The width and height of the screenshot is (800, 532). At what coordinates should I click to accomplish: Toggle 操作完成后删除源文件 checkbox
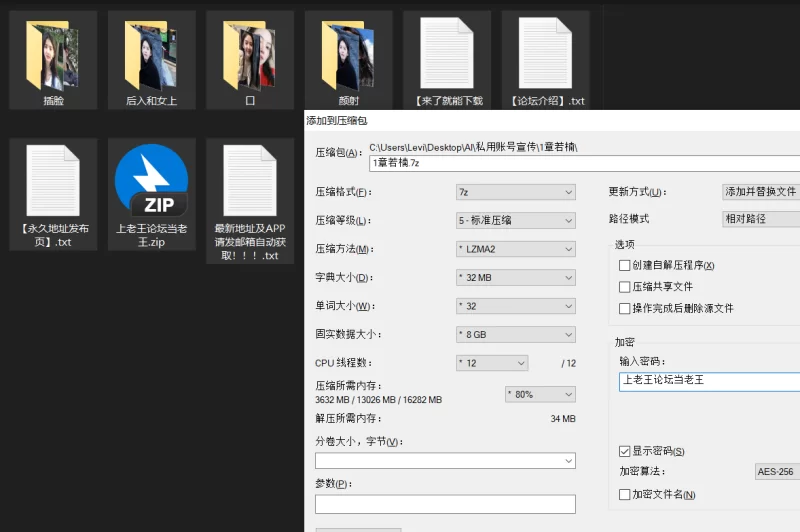pos(625,309)
